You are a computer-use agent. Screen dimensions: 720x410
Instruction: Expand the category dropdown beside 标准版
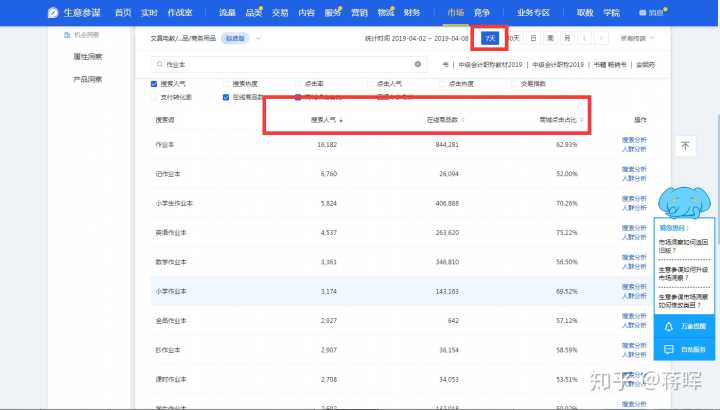258,38
